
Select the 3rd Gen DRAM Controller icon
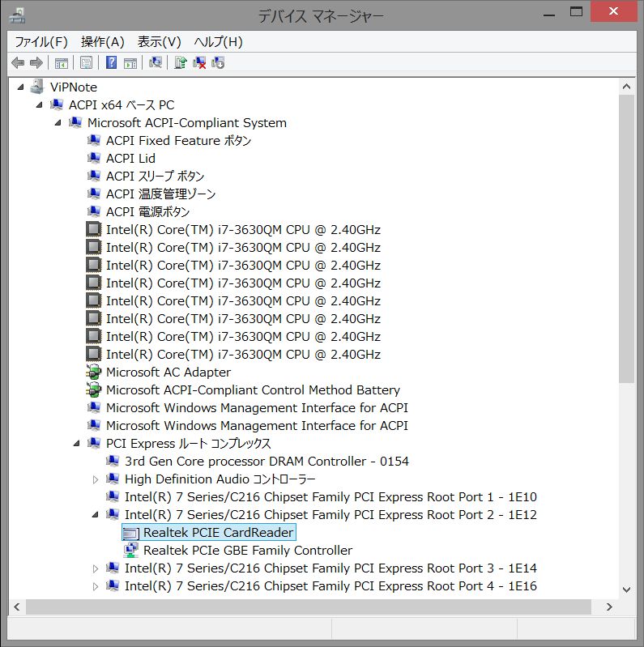pyautogui.click(x=113, y=461)
